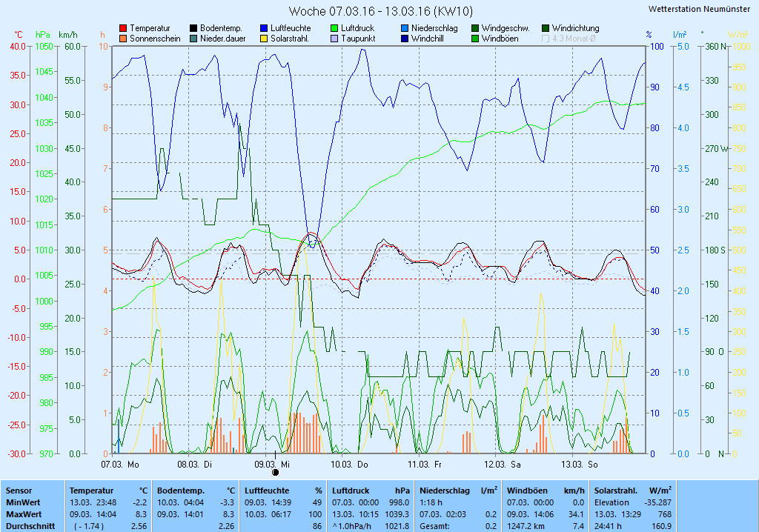Click the Luftdruck average value '1021.8'
Screen dimensions: 759x532
click(x=397, y=526)
